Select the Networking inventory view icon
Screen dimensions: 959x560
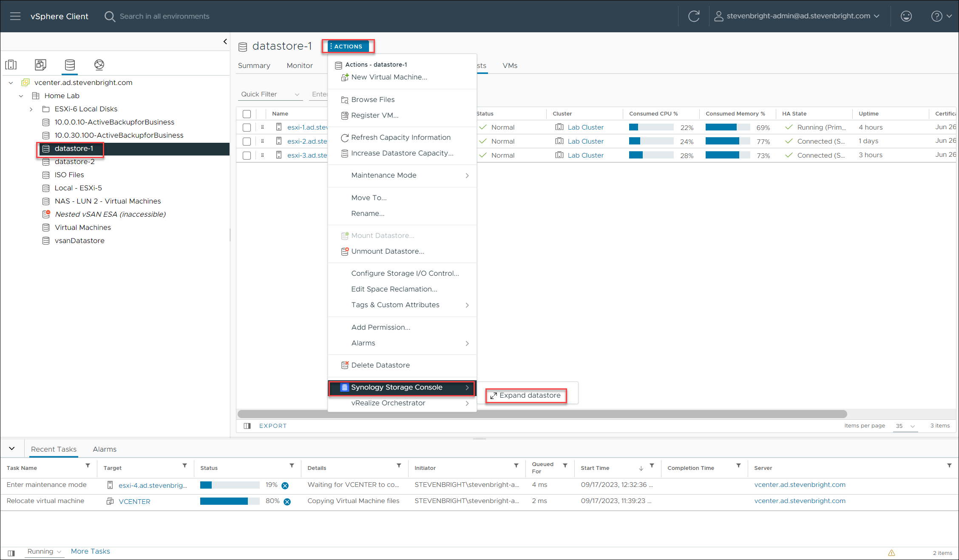coord(99,65)
